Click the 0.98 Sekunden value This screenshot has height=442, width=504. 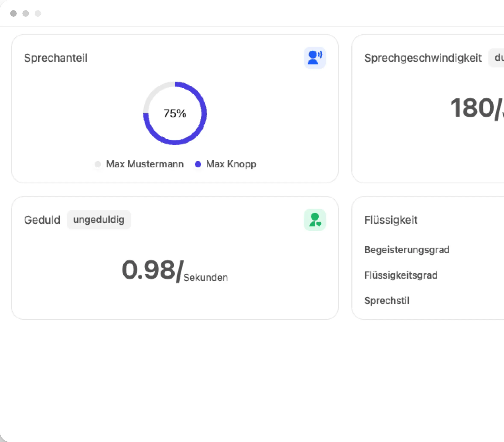click(175, 271)
